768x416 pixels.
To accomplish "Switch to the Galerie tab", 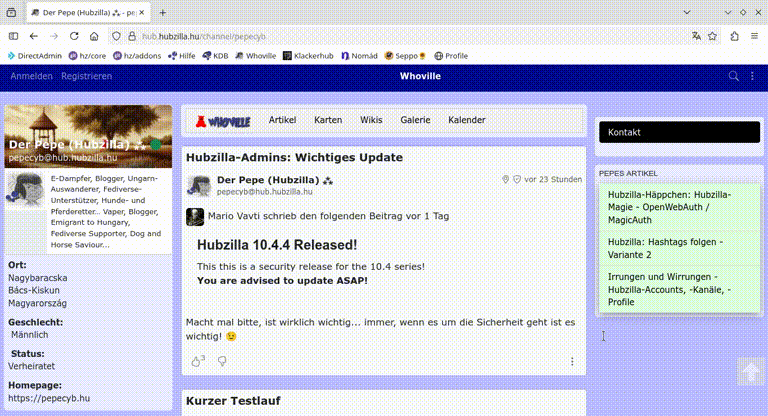I will 415,120.
